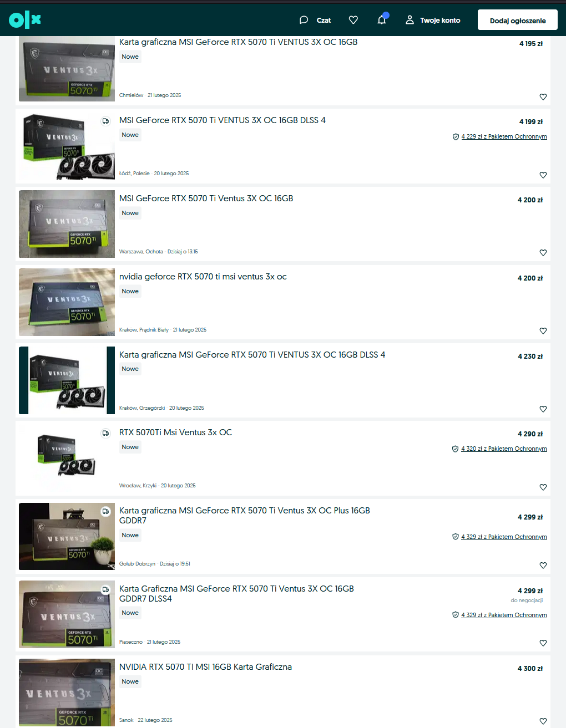Open the notifications bell icon
The width and height of the screenshot is (566, 728).
point(382,20)
